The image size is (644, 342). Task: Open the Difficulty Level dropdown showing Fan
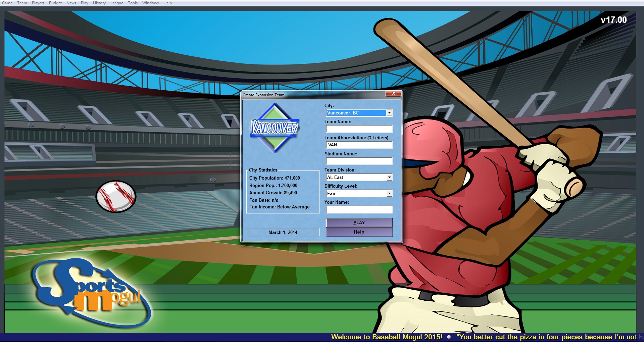point(389,193)
